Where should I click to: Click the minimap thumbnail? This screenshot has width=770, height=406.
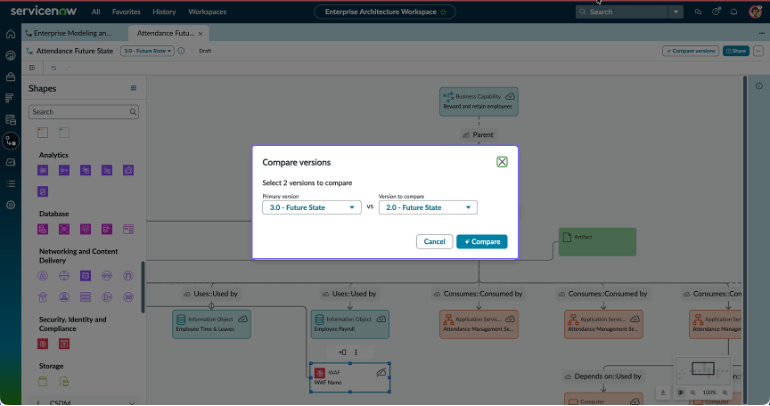pyautogui.click(x=703, y=371)
